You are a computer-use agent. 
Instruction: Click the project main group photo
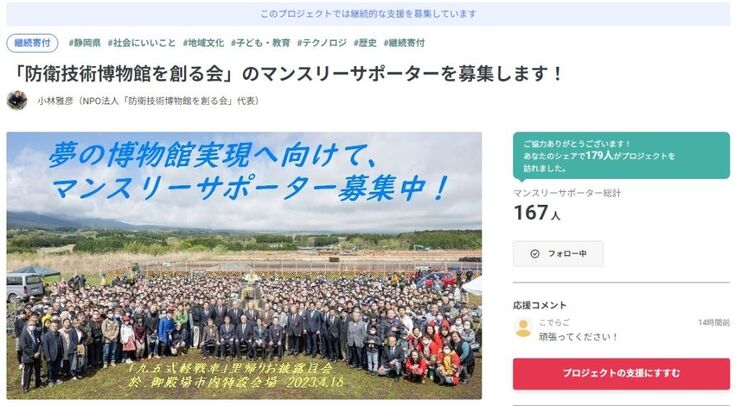pyautogui.click(x=244, y=266)
